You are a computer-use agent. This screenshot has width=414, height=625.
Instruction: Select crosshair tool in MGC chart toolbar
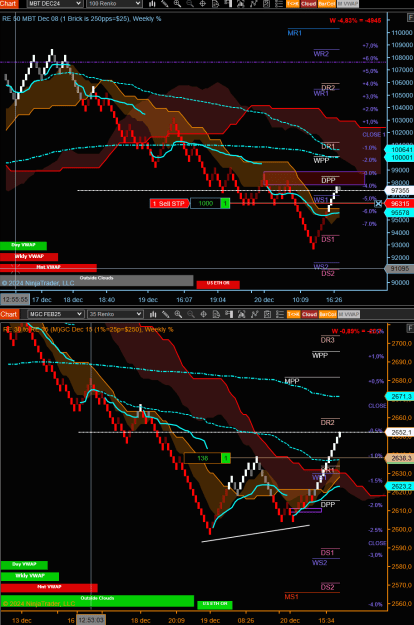204,314
